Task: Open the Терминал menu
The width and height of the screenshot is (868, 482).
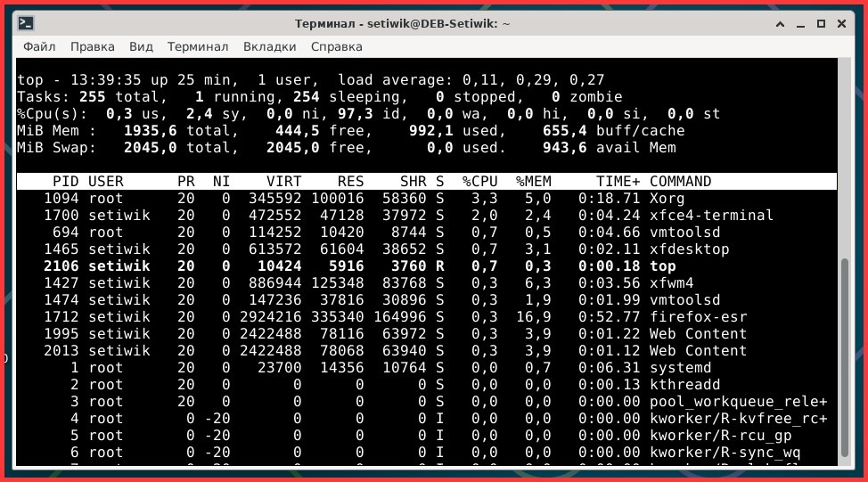Action: click(198, 46)
